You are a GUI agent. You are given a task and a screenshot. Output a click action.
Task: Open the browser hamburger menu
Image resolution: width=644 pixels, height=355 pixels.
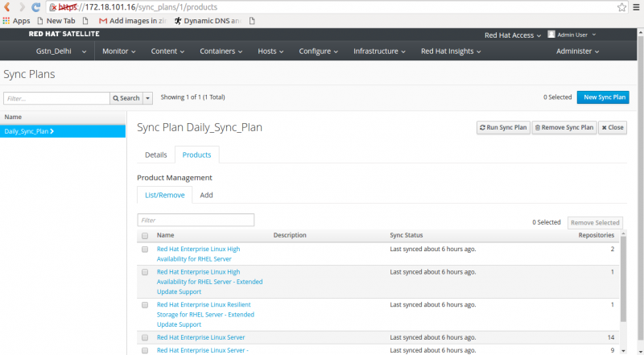(x=636, y=7)
